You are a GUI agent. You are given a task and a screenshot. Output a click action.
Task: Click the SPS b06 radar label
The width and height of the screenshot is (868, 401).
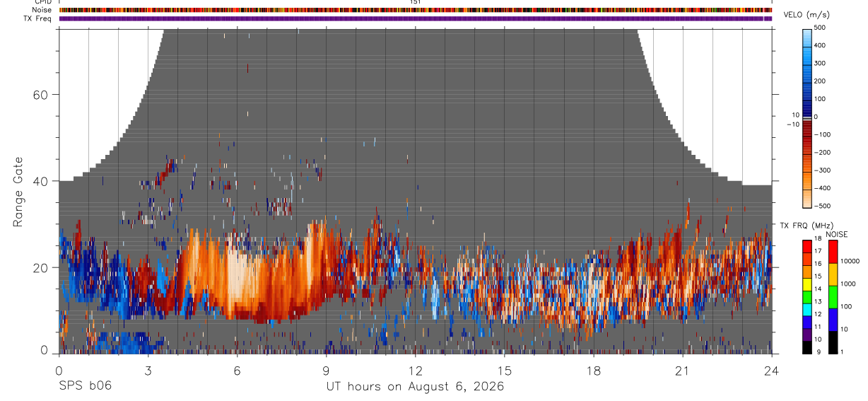pyautogui.click(x=85, y=386)
